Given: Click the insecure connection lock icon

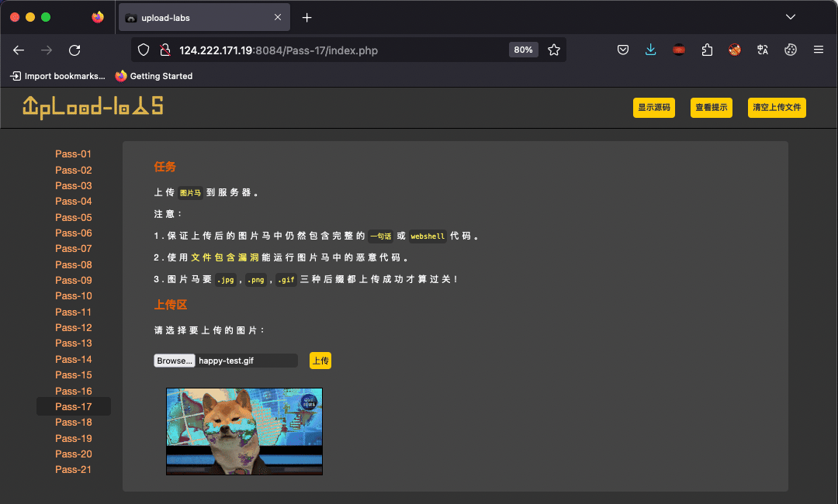Looking at the screenshot, I should [165, 50].
